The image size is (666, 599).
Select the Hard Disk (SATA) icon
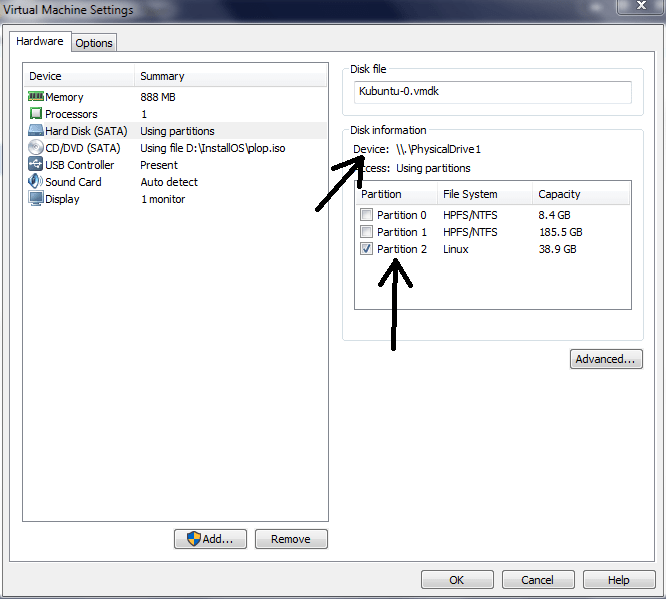(36, 131)
